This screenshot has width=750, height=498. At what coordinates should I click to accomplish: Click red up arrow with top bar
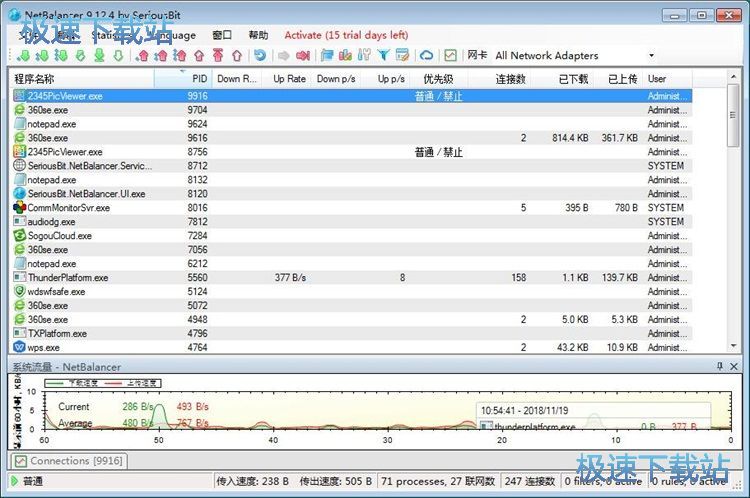(x=218, y=55)
